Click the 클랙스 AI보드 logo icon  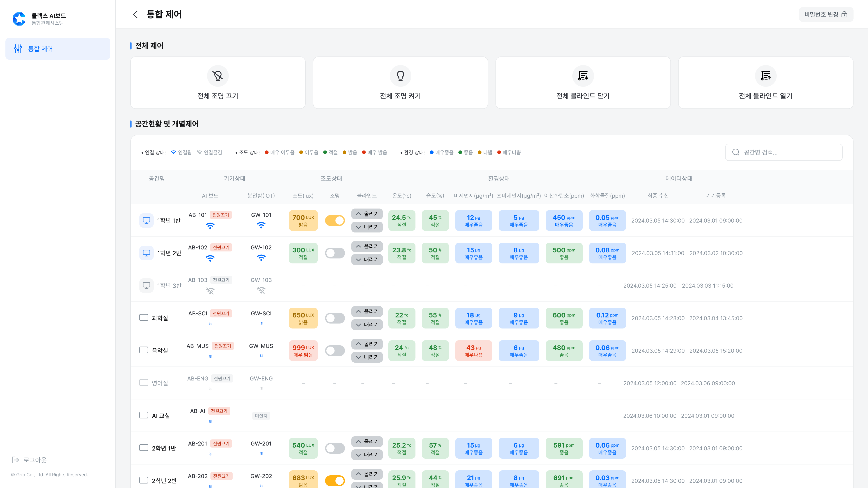(19, 19)
